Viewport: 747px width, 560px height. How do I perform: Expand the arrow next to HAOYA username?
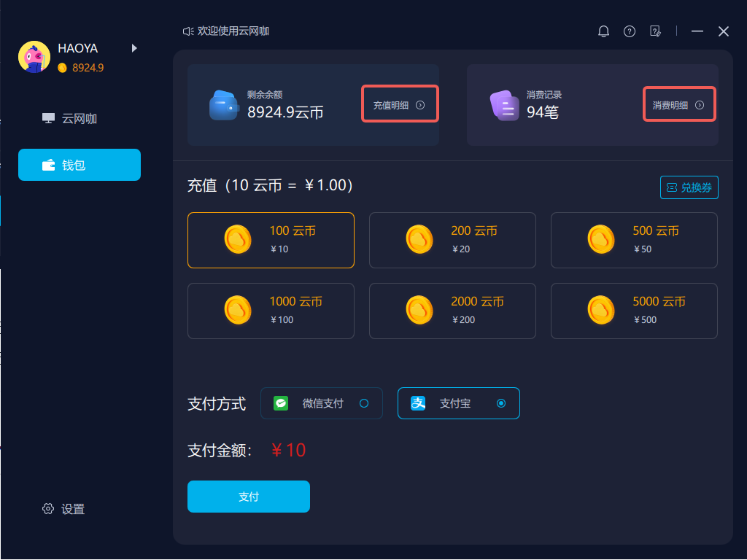134,48
